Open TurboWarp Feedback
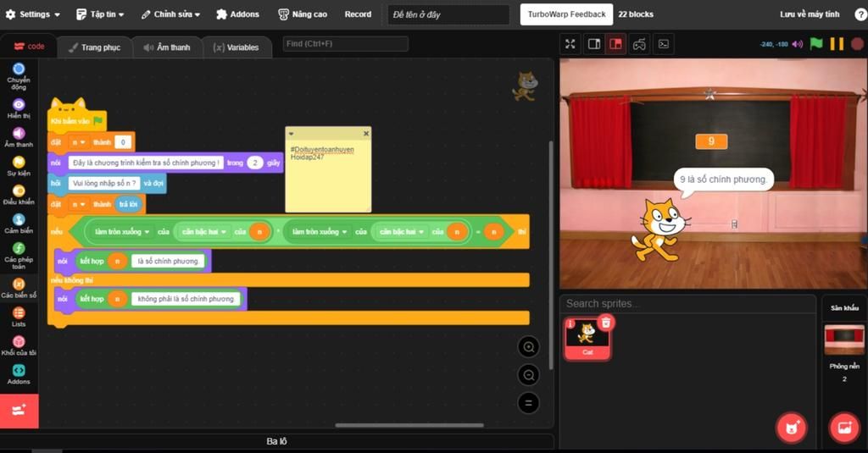This screenshot has height=453, width=868. 566,14
